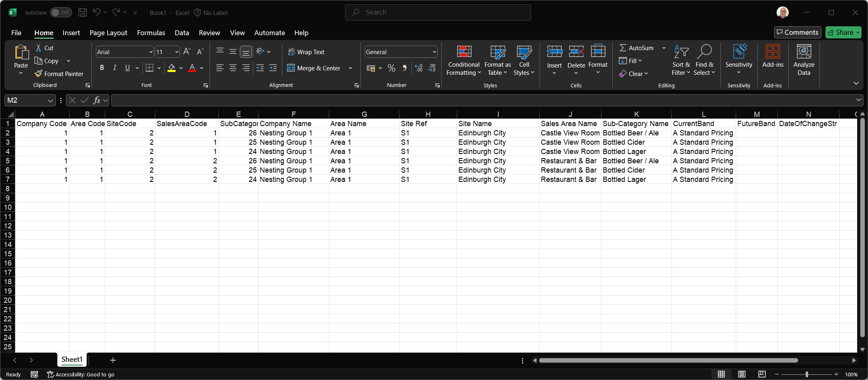Expand the Name Box dropdown
Screen dimensions: 868x380
click(50, 100)
